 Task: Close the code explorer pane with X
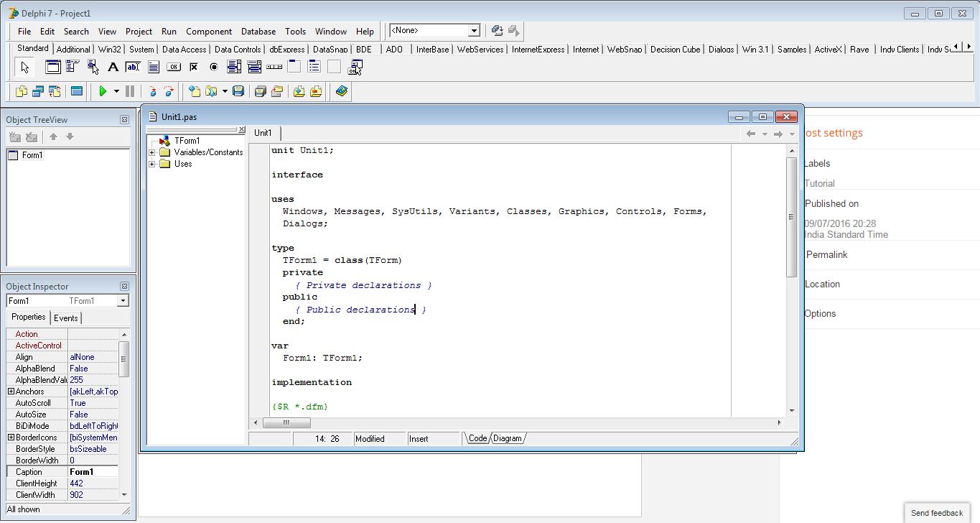pos(242,129)
